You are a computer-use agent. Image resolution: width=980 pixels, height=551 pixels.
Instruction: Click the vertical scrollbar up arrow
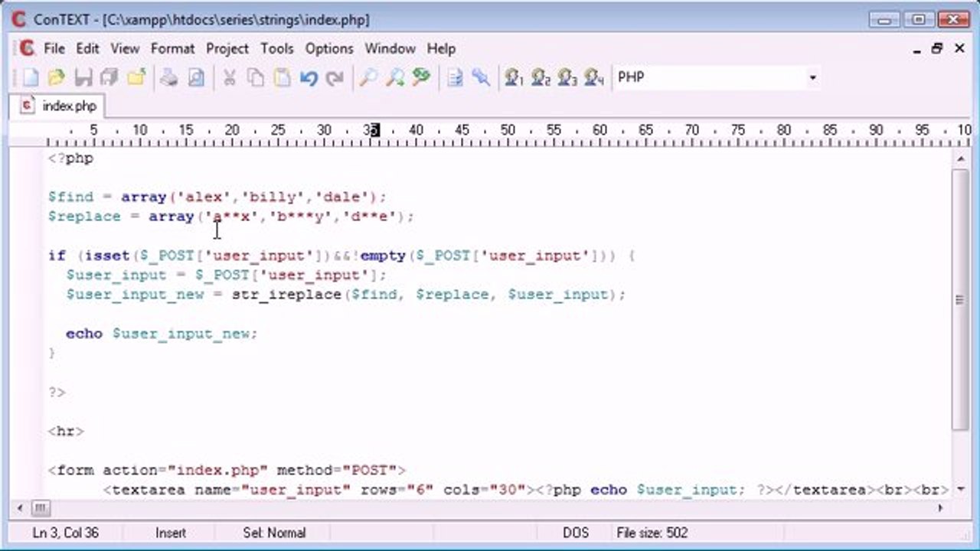(x=960, y=158)
